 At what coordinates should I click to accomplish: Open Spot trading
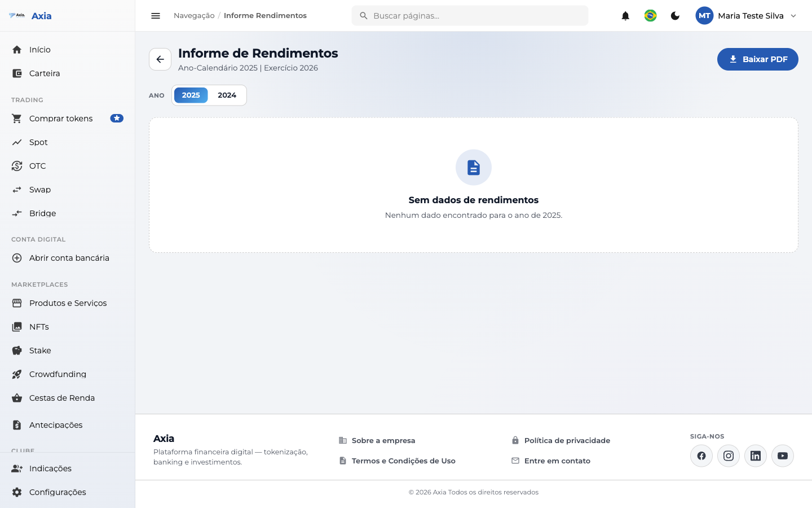pos(68,142)
